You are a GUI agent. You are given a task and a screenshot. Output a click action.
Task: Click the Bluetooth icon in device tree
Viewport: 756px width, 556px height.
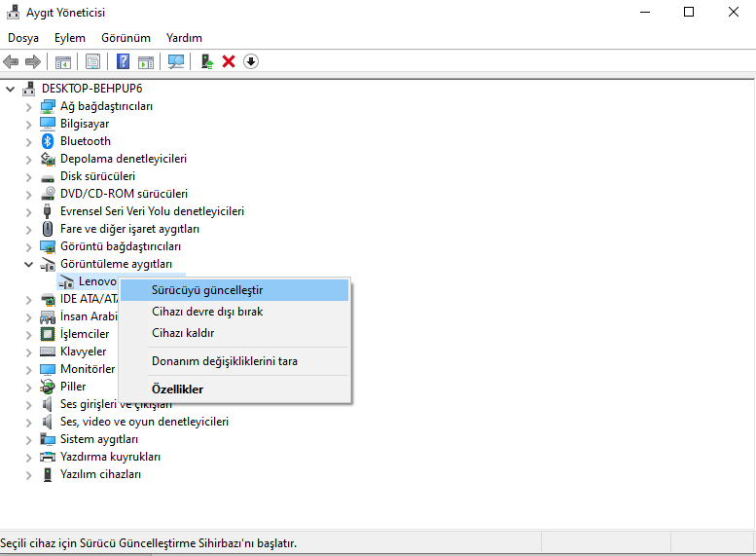point(49,141)
